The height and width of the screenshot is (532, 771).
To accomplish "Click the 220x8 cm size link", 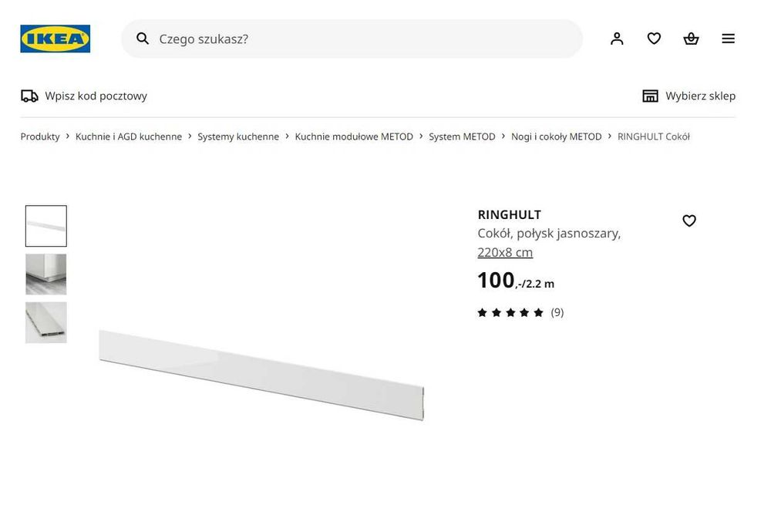I will (x=505, y=252).
